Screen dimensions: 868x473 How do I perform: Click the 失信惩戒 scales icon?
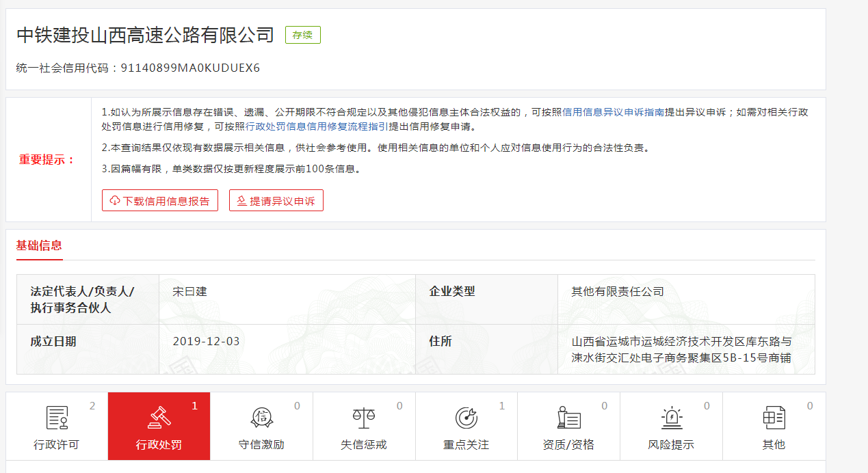tap(364, 417)
